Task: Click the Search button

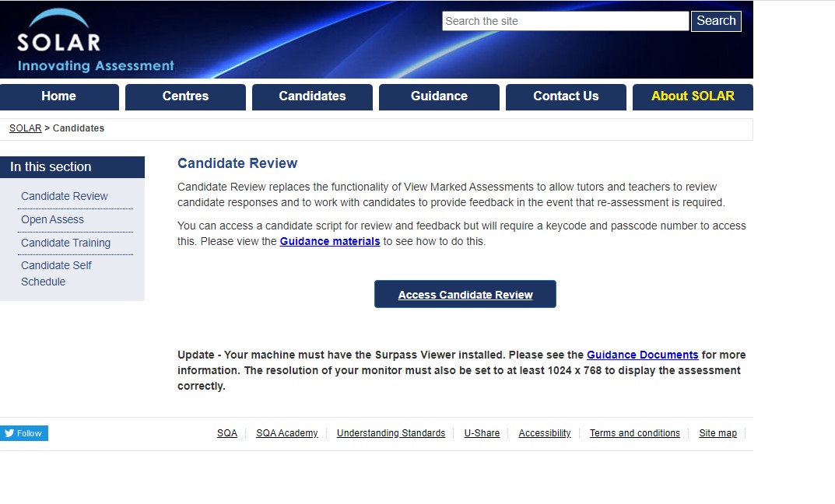Action: (716, 21)
